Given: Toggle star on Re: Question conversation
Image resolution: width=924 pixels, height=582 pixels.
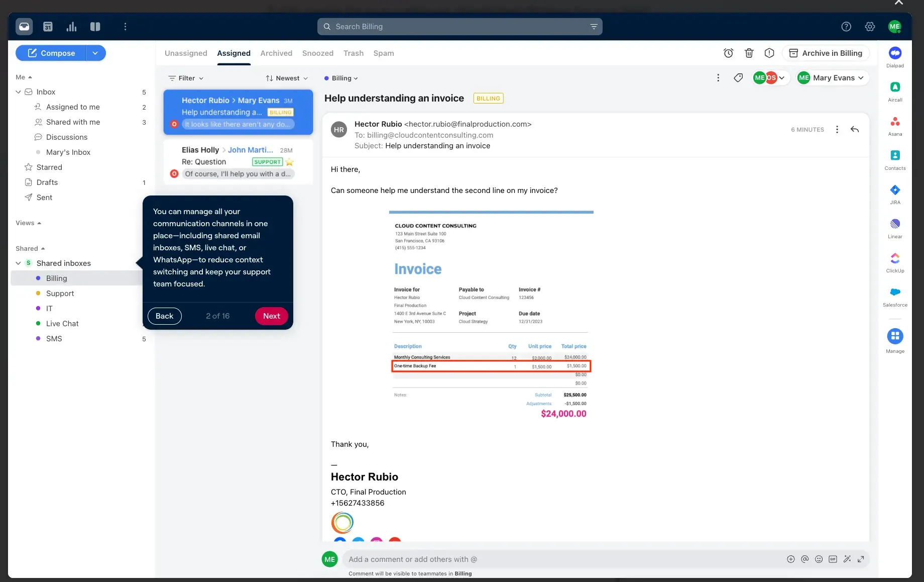Looking at the screenshot, I should pos(289,162).
